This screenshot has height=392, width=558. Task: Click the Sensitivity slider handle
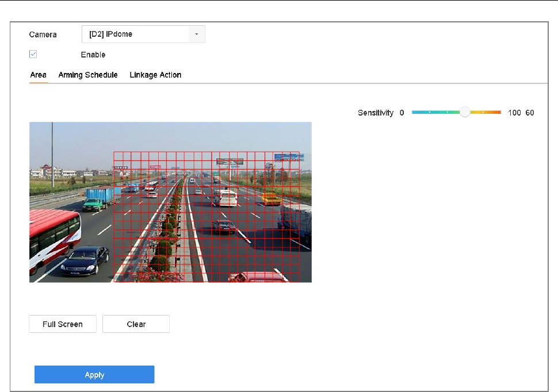coord(465,112)
